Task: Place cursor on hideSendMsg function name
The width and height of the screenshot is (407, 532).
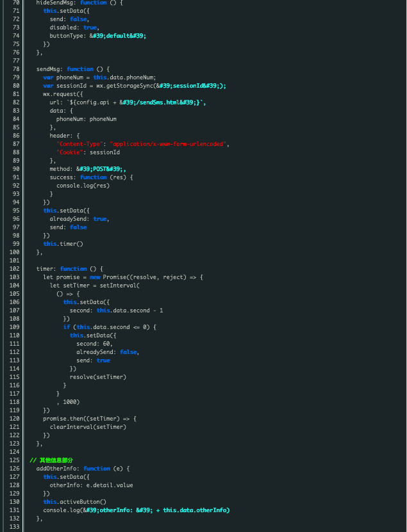Action: [55, 3]
